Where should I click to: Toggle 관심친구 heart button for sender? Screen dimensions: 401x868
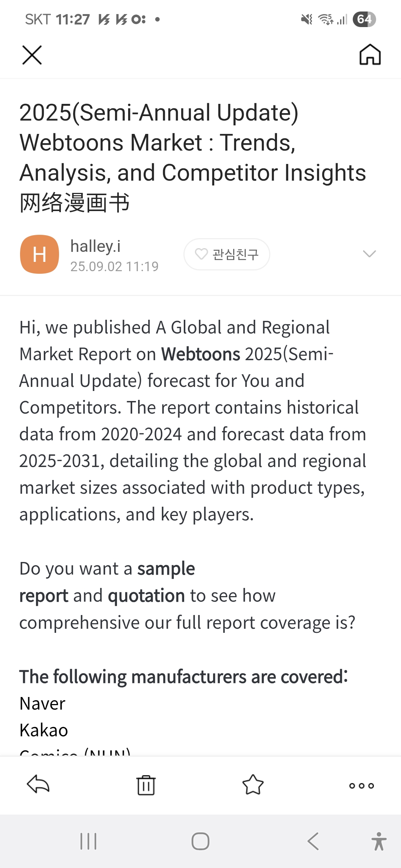pyautogui.click(x=227, y=254)
